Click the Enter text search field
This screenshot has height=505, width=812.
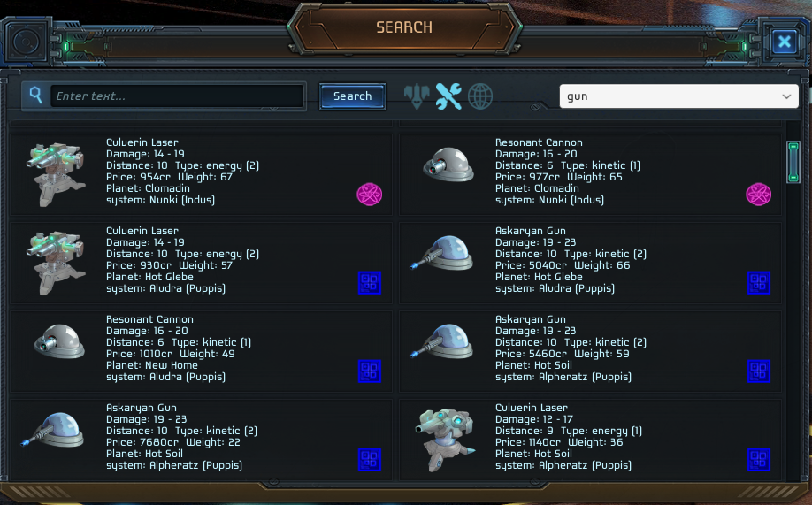coord(177,96)
